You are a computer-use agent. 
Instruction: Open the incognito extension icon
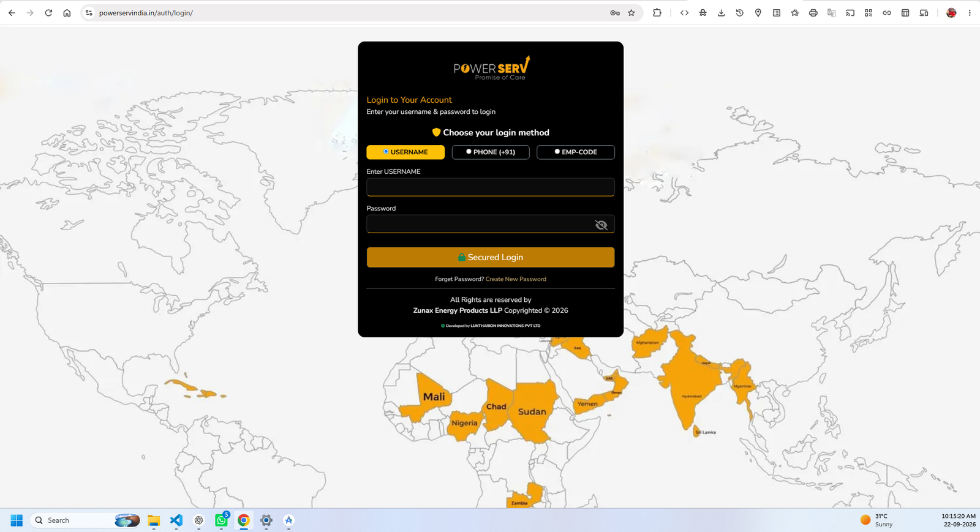(x=703, y=13)
